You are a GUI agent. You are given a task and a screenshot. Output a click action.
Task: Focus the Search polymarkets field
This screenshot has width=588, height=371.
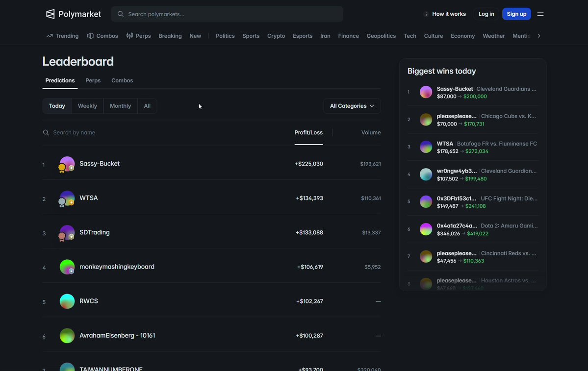pos(227,14)
